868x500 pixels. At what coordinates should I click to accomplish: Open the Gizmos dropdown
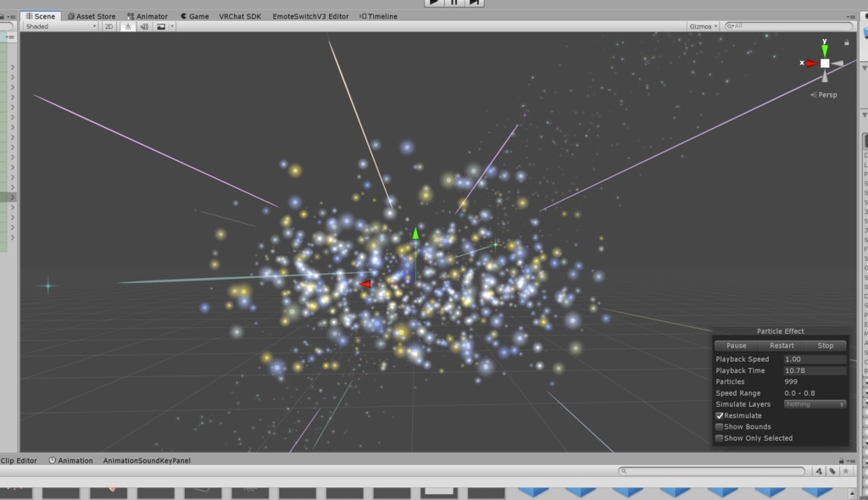(x=703, y=26)
